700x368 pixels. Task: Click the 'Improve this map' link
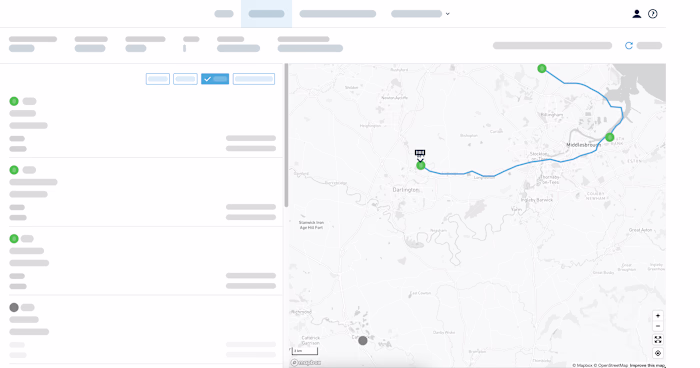point(647,365)
